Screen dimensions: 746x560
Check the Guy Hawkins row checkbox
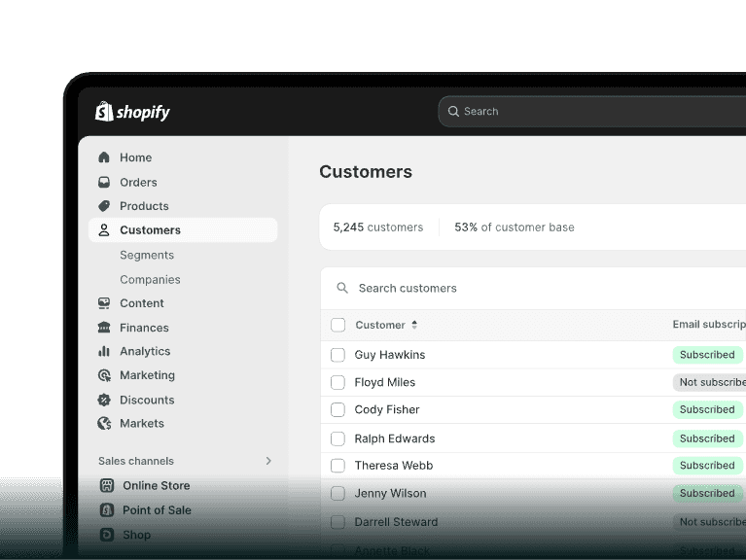tap(337, 355)
